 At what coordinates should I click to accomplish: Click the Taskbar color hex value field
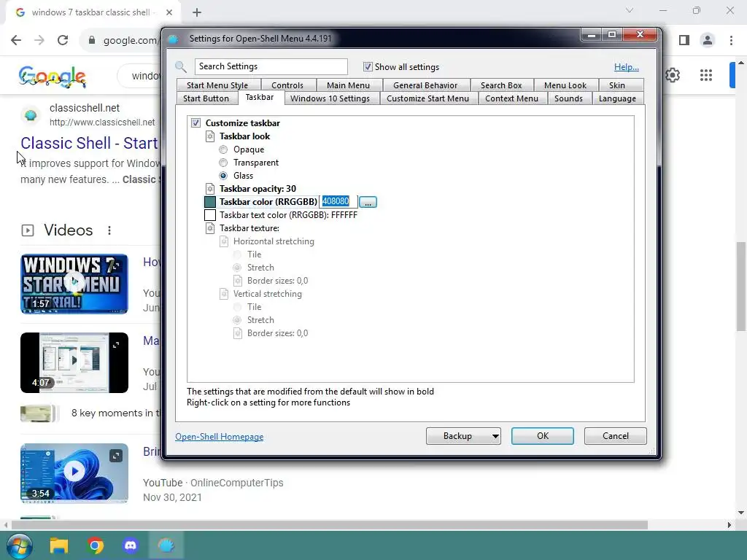click(338, 201)
